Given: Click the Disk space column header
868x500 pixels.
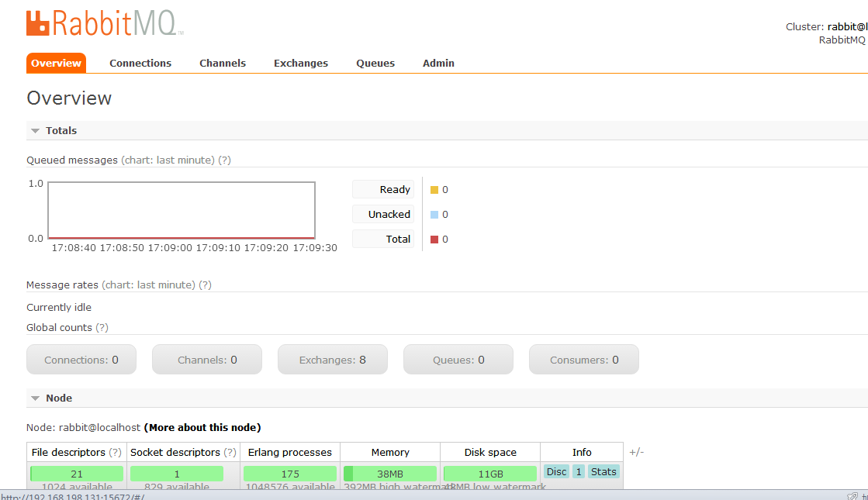Looking at the screenshot, I should coord(490,453).
